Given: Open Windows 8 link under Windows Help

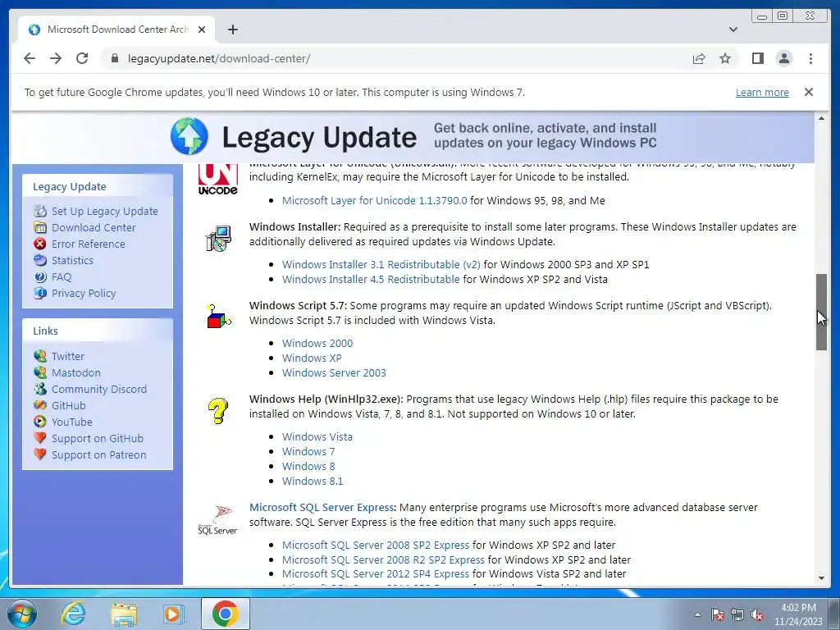Looking at the screenshot, I should click(308, 467).
